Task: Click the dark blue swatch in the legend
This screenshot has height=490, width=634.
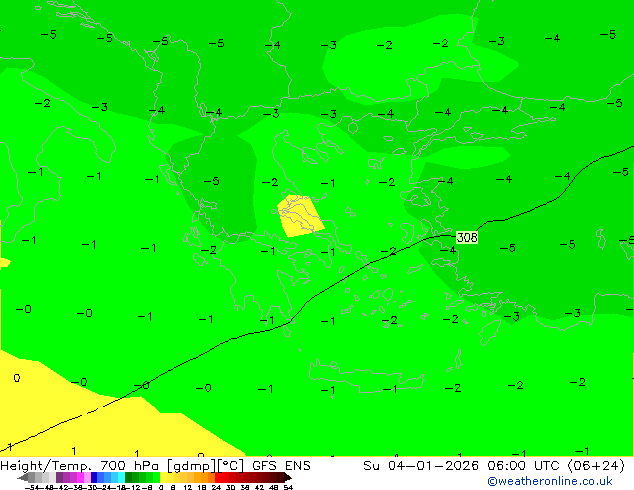Action: point(94,477)
